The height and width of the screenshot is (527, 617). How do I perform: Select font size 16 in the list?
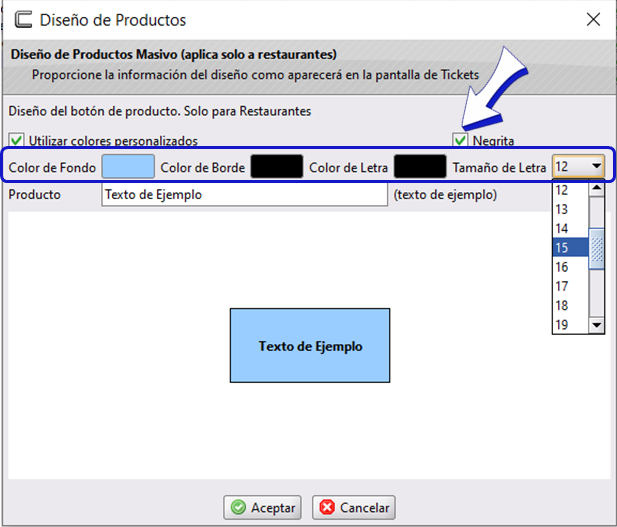(x=570, y=267)
